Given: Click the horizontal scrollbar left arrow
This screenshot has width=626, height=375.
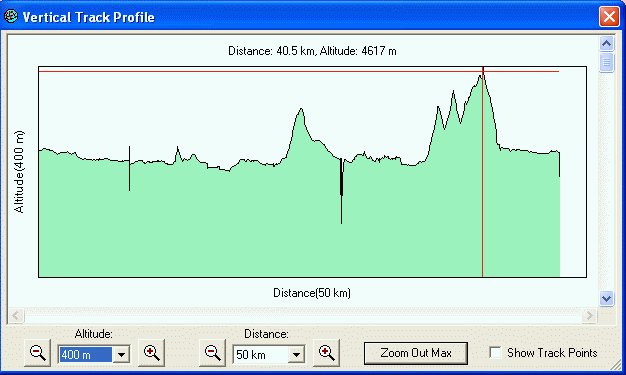Looking at the screenshot, I should point(16,315).
